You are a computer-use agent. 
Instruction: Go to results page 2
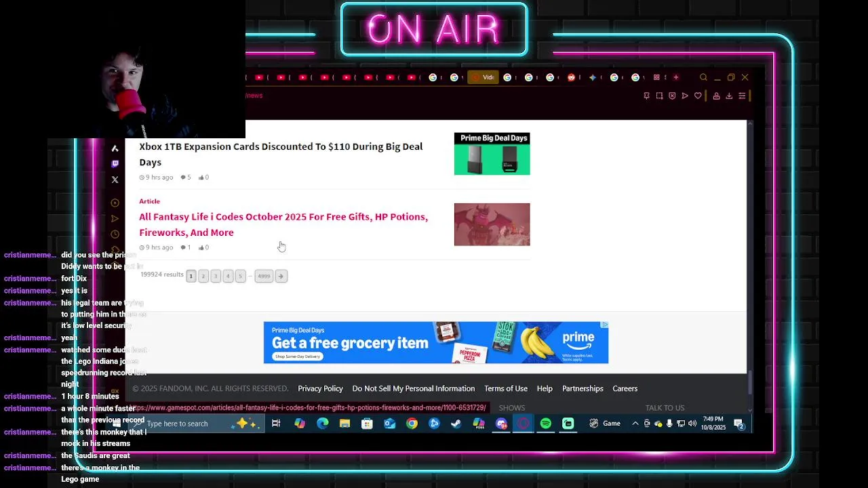[x=203, y=276]
